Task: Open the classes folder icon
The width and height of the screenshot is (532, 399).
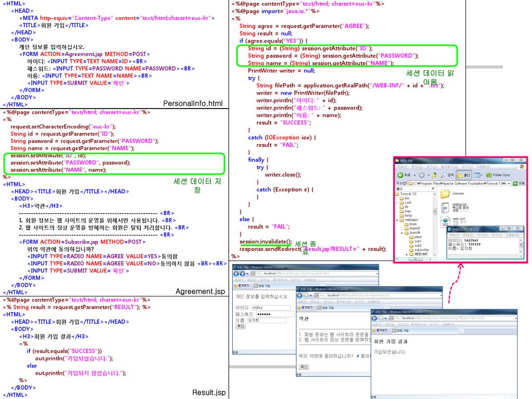Action: [x=445, y=194]
